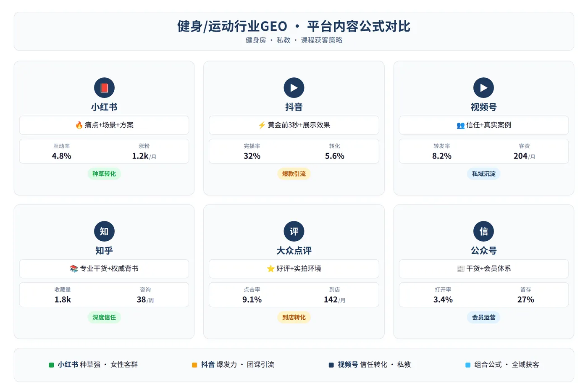Click the 32% value under 完播率
Image resolution: width=588 pixels, height=392 pixels.
click(252, 156)
